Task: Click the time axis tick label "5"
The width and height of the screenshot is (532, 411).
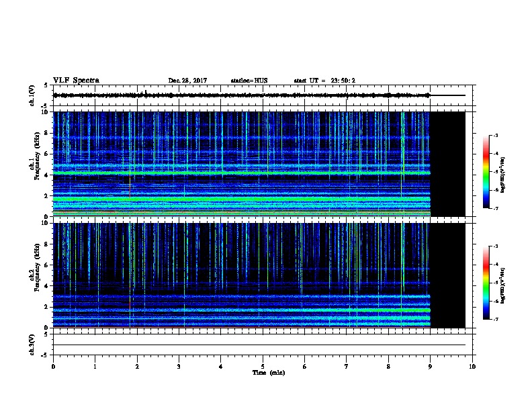Action: coord(263,366)
